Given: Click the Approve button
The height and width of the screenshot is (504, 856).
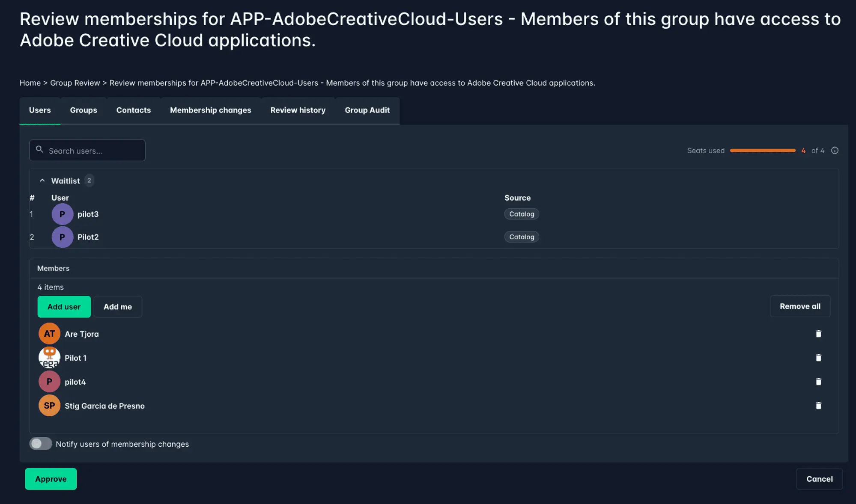Looking at the screenshot, I should pos(51,479).
